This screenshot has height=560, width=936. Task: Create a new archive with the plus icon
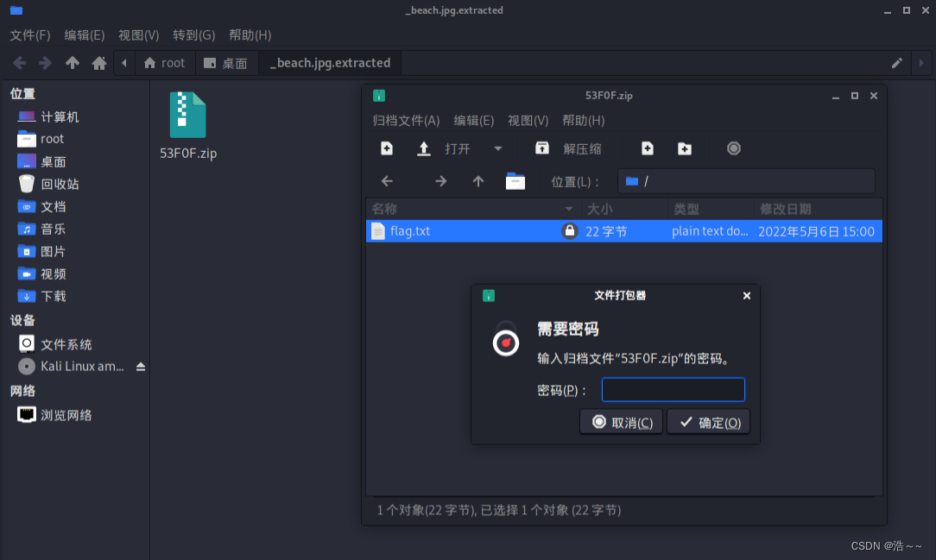coord(386,148)
